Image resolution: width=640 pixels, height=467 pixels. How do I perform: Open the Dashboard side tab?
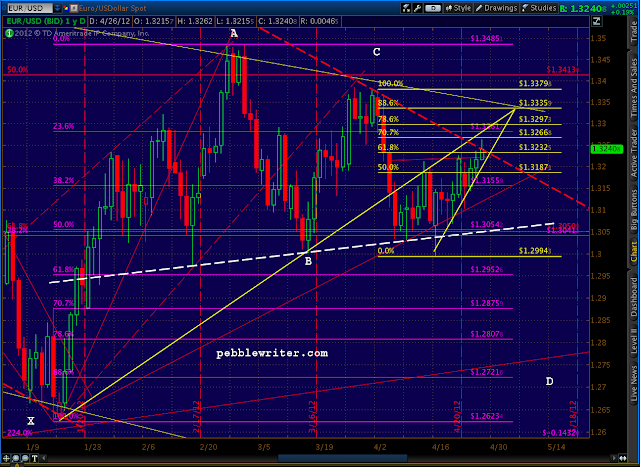(x=634, y=297)
